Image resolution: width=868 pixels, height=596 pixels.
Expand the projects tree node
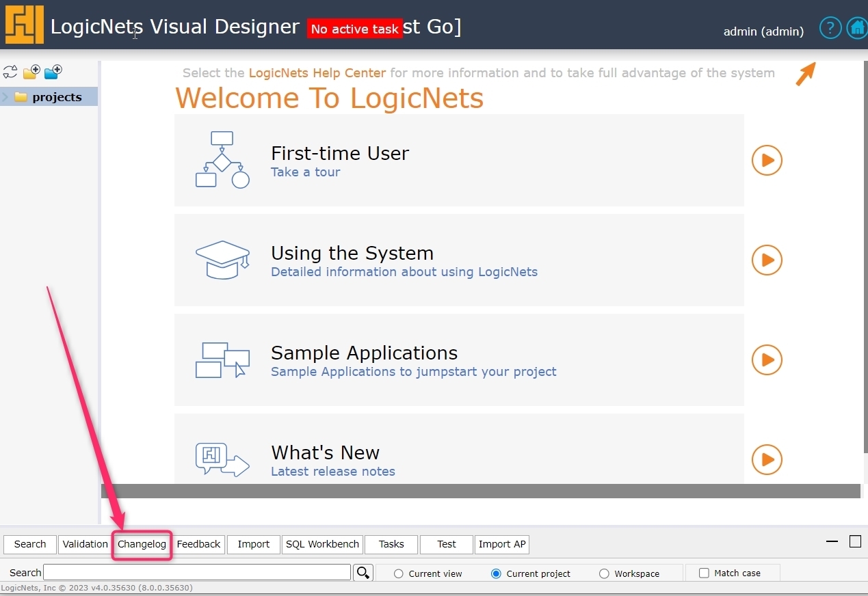tap(5, 97)
